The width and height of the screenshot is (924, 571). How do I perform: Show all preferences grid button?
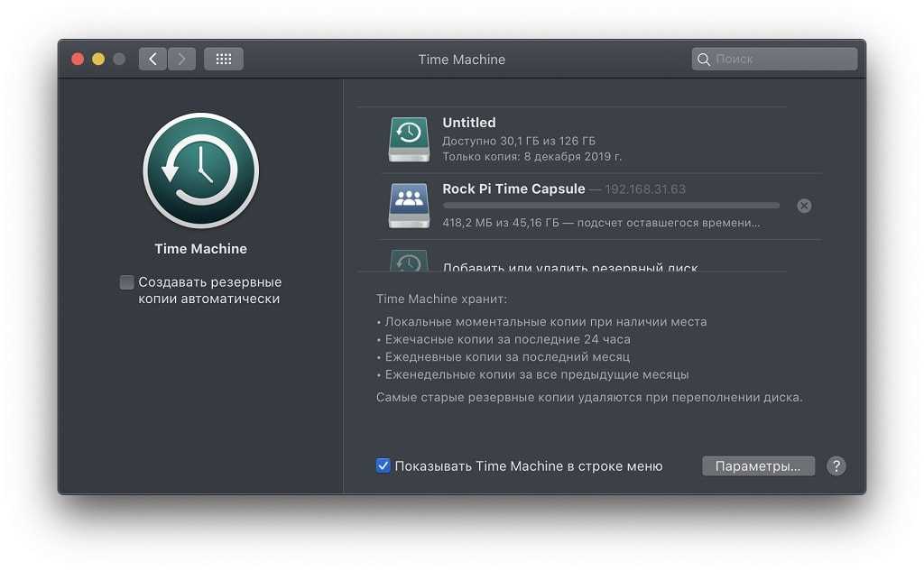tap(224, 60)
